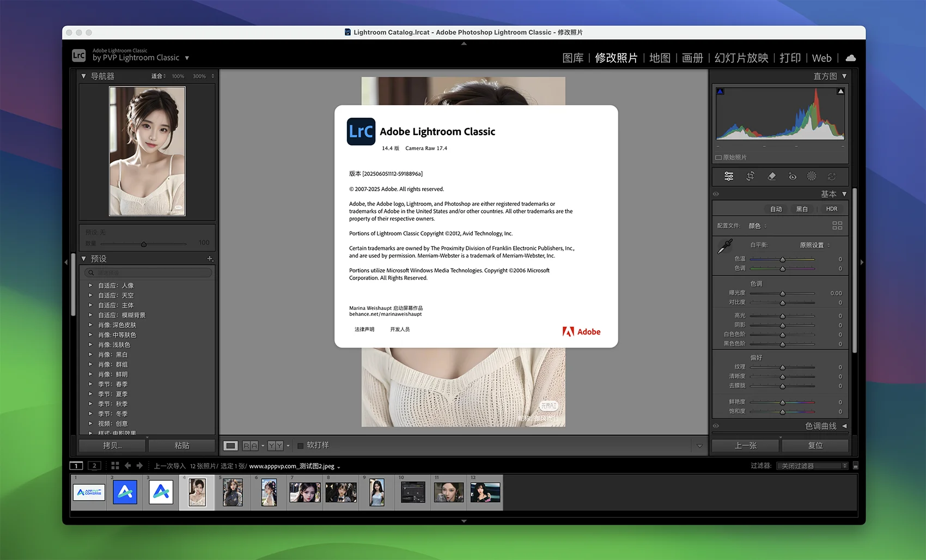Viewport: 926px width, 560px height.
Task: Open the profile browser grid icon
Action: pos(837,226)
